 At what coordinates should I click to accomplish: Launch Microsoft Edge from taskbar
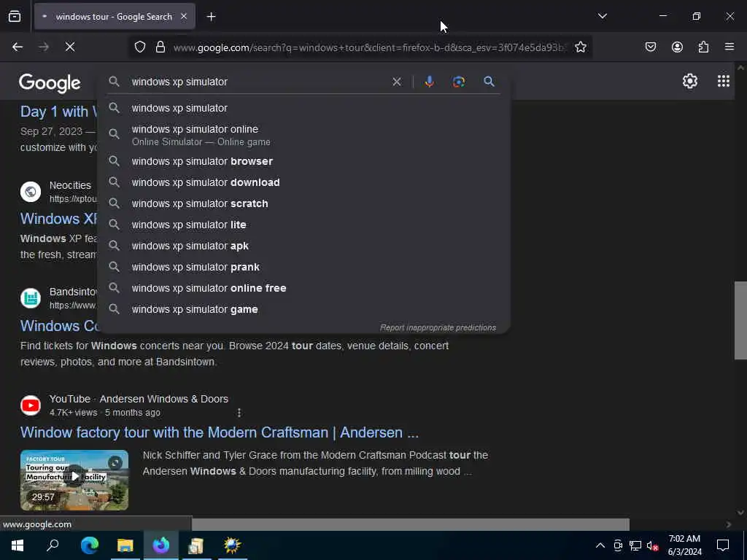point(89,545)
